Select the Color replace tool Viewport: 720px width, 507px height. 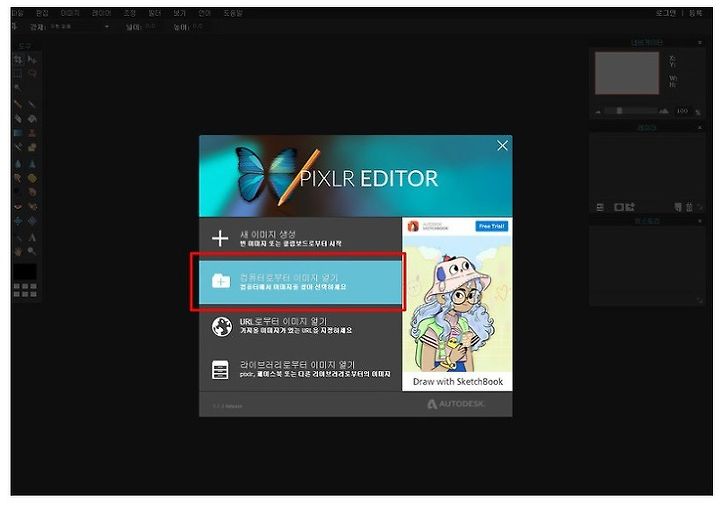18,147
